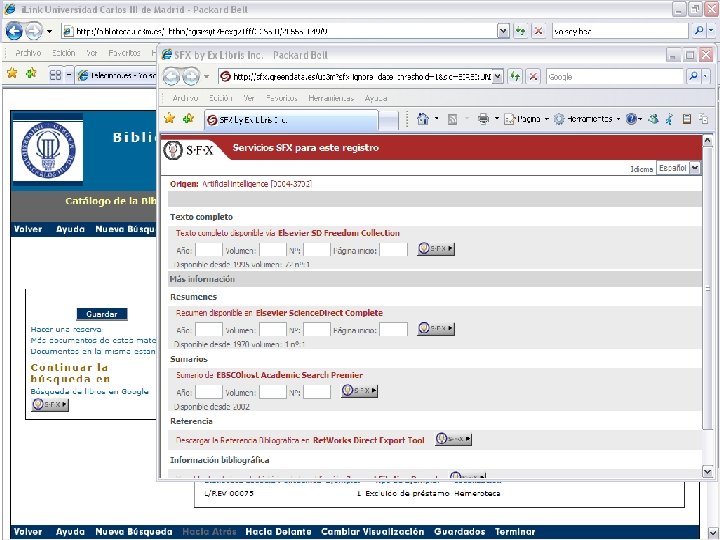Viewport: 720px width, 540px height.
Task: Open Favoritos menu in SFX window
Action: [x=281, y=98]
